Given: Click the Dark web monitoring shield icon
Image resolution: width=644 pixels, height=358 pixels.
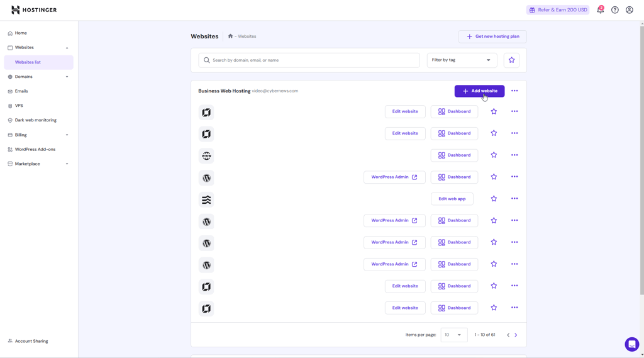Looking at the screenshot, I should [10, 120].
